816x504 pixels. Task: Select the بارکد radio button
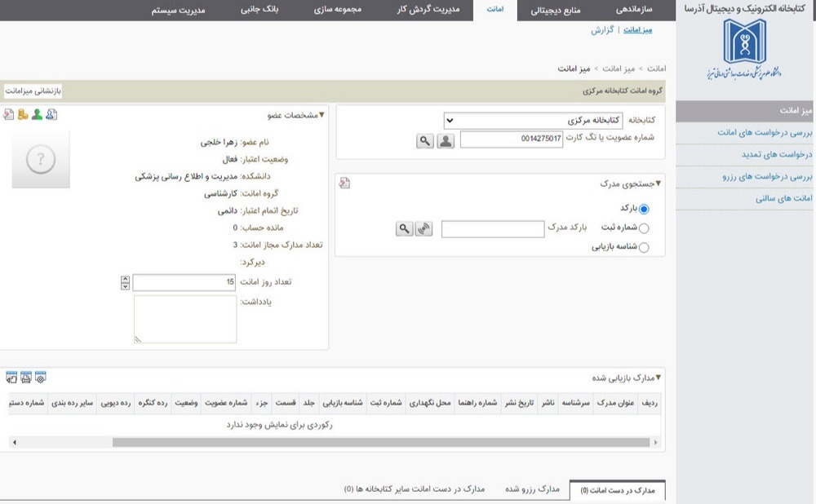[x=644, y=209]
